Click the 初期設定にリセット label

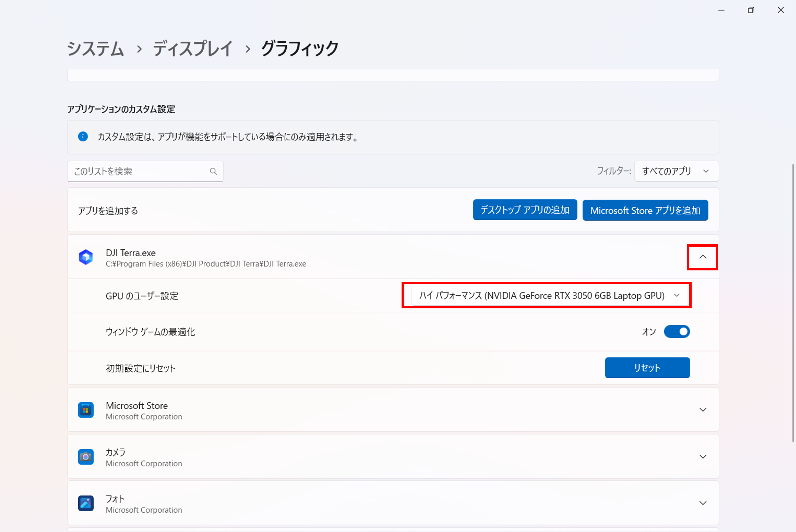(x=141, y=368)
